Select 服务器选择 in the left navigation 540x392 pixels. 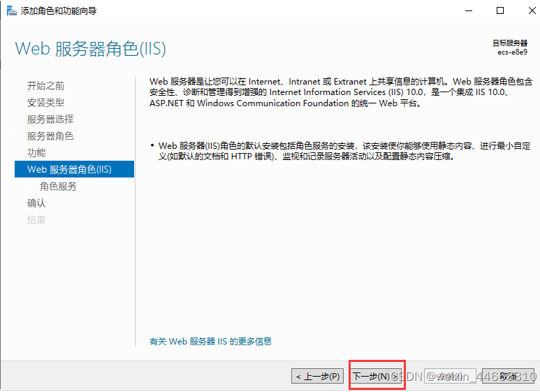pyautogui.click(x=50, y=119)
